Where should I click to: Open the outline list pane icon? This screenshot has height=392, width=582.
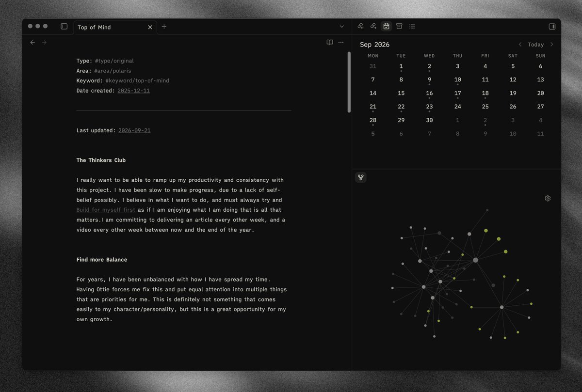[x=412, y=26]
